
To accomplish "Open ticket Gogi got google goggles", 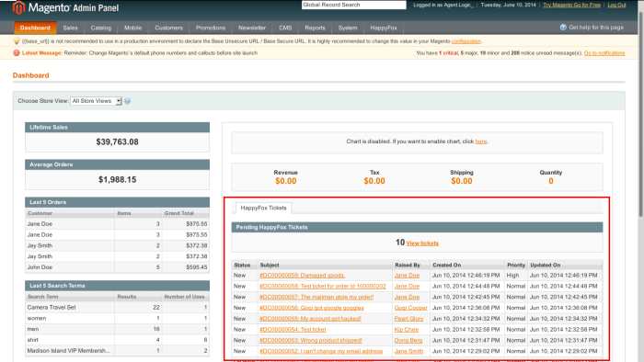I will [x=311, y=308].
